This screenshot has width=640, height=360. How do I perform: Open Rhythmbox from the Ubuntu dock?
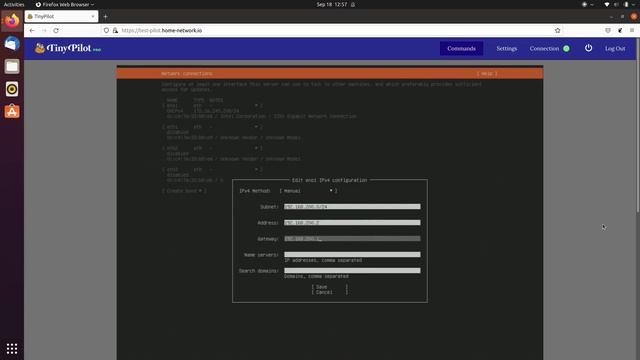[12, 89]
